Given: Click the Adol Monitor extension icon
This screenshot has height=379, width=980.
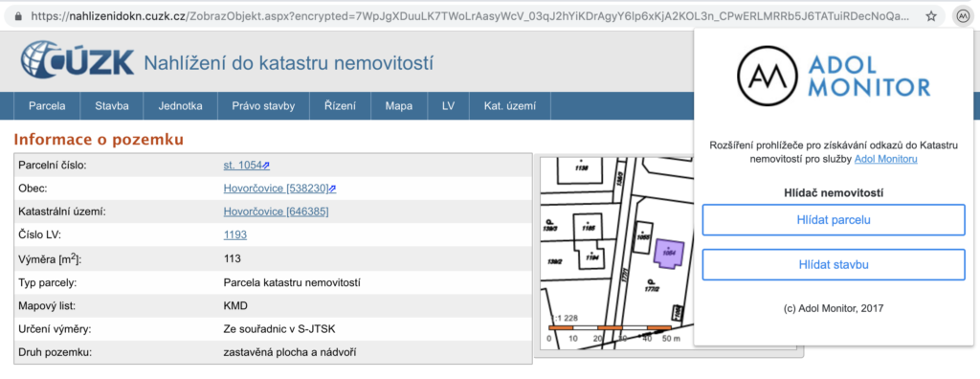Looking at the screenshot, I should click(962, 16).
